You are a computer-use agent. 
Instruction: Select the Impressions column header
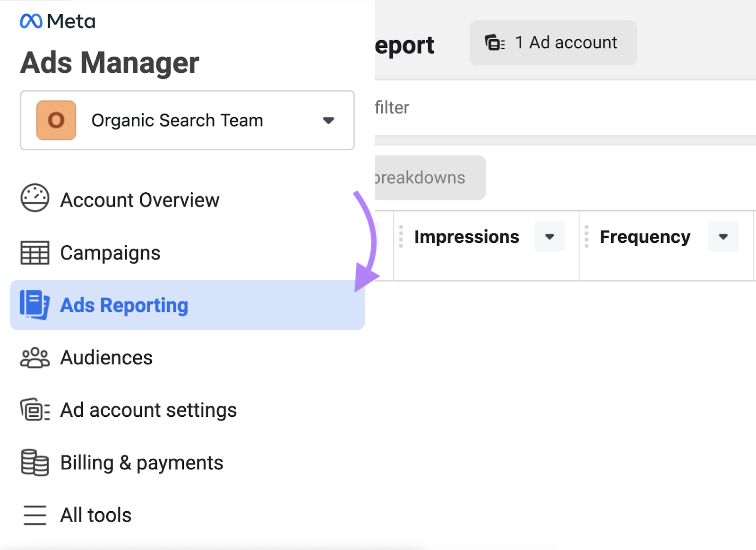tap(466, 236)
